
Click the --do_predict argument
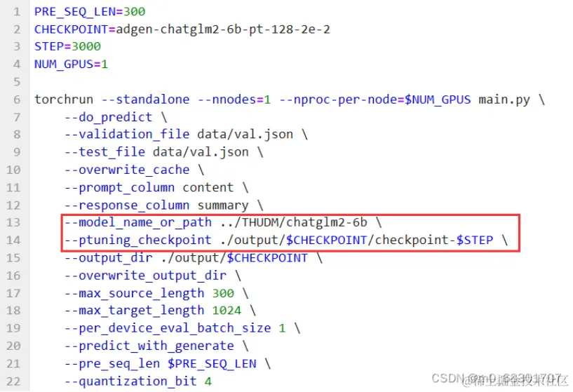click(x=116, y=117)
